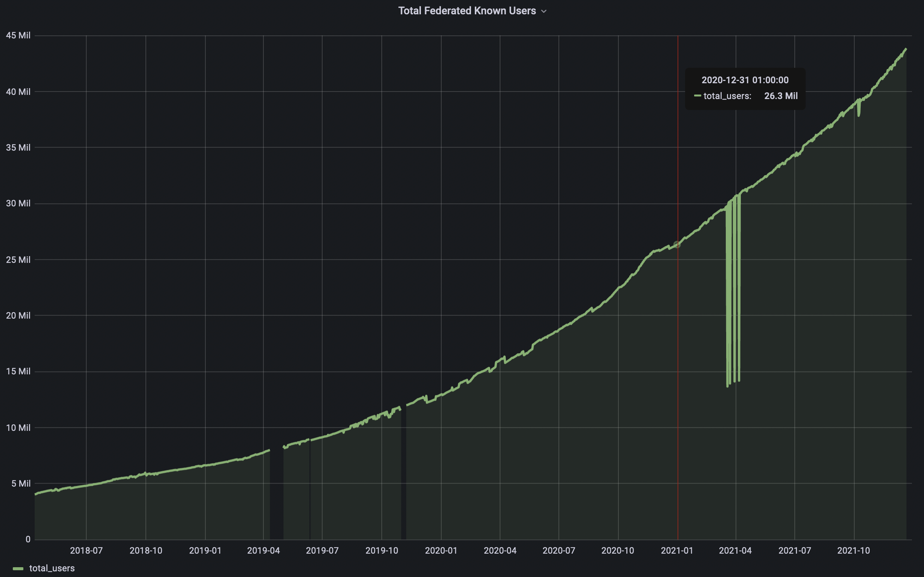The image size is (924, 577).
Task: Click the 25 Mil y-axis label
Action: point(18,259)
